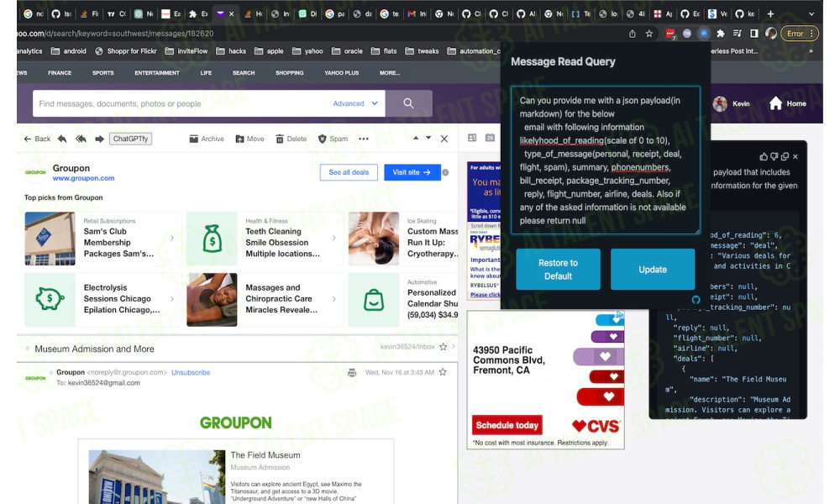Viewport: 840px width, 504px height.
Task: Click the Home house icon
Action: click(775, 103)
